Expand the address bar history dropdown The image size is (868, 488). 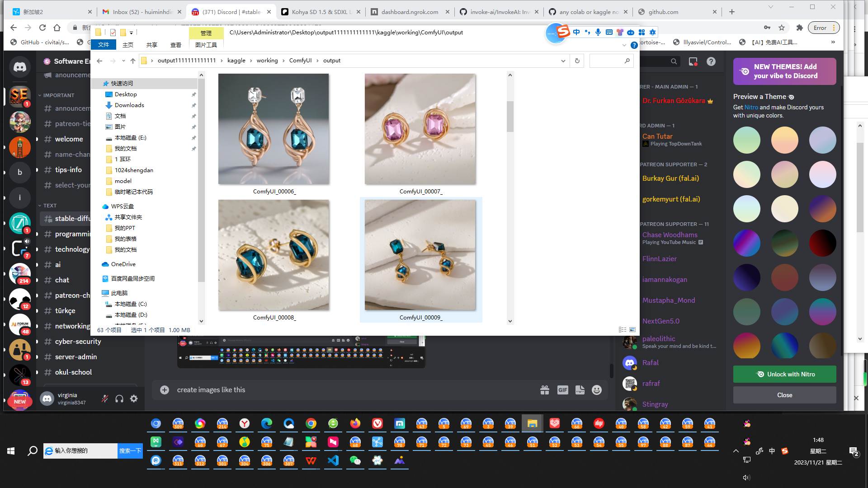(563, 61)
